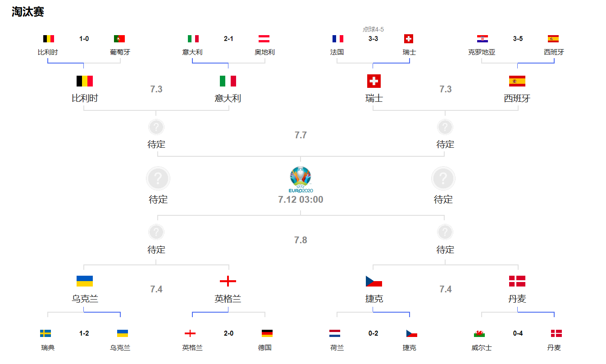Click the 7.7 semi-final date

click(x=301, y=135)
